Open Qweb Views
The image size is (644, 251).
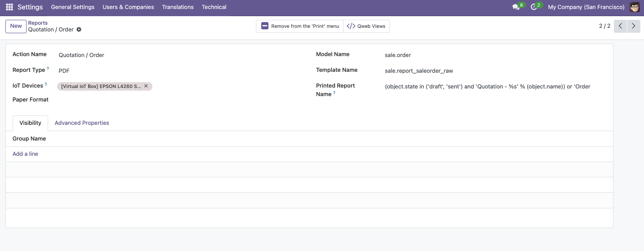367,26
